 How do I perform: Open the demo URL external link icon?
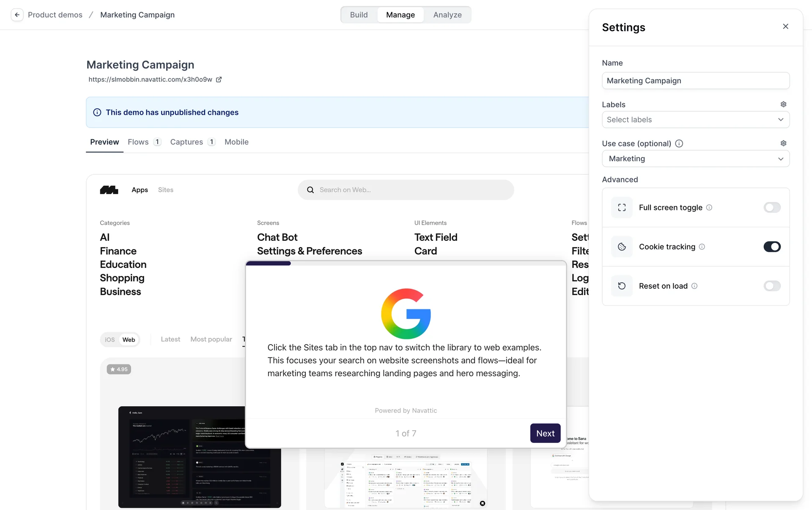(x=219, y=80)
